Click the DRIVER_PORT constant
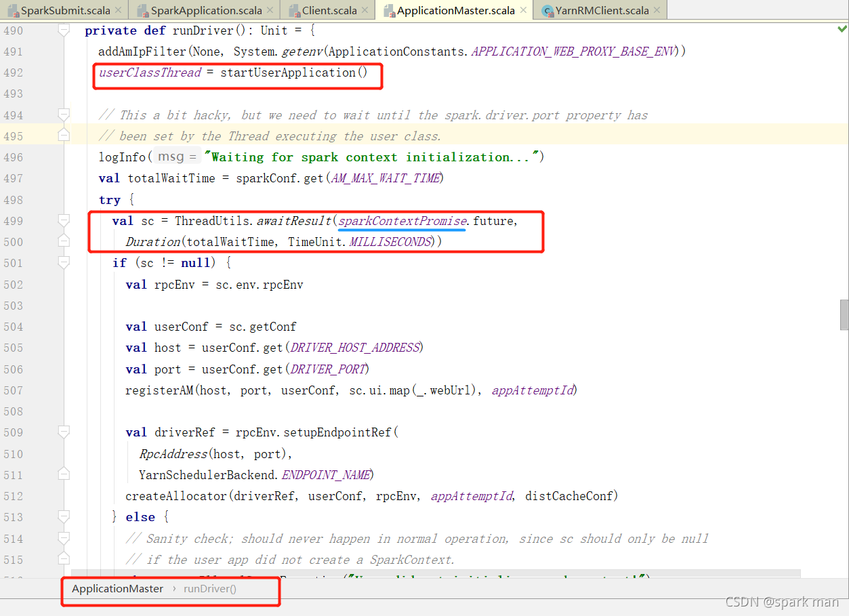Viewport: 849px width, 616px height. (x=328, y=369)
